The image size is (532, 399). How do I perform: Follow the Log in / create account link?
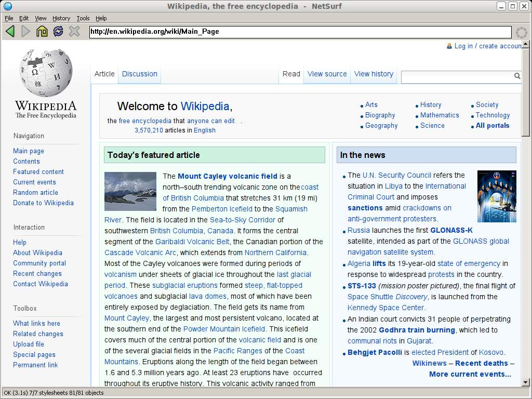pos(487,46)
